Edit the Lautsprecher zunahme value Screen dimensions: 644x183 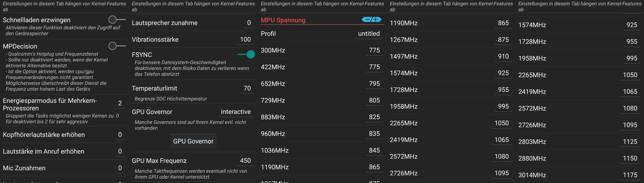click(x=249, y=23)
